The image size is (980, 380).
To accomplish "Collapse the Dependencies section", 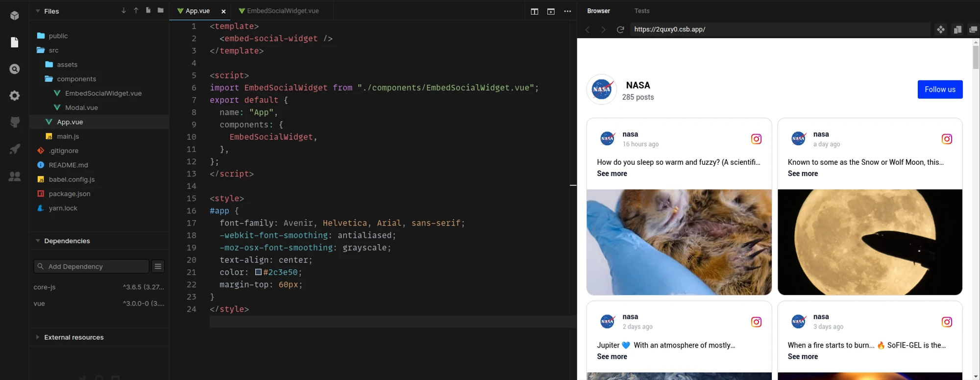I will click(x=38, y=241).
